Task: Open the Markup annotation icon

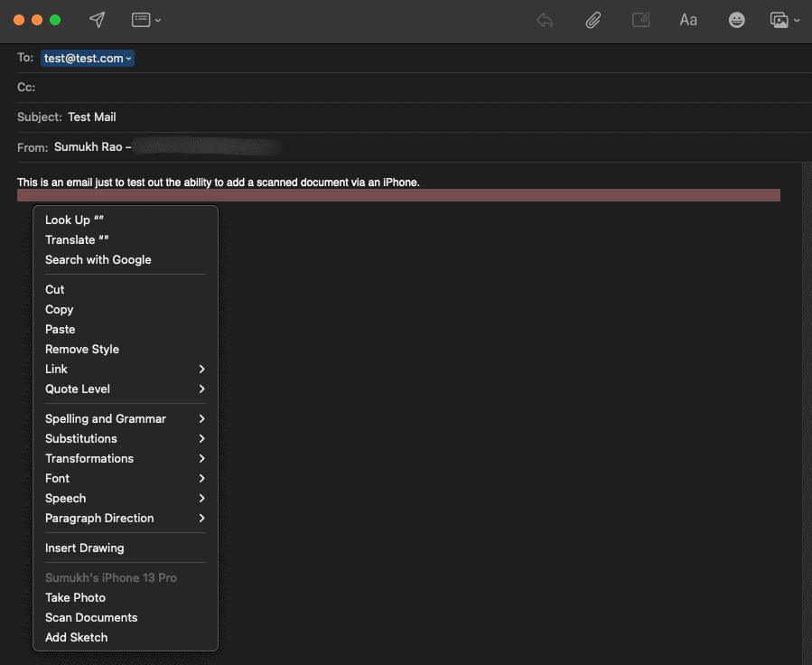Action: (641, 20)
